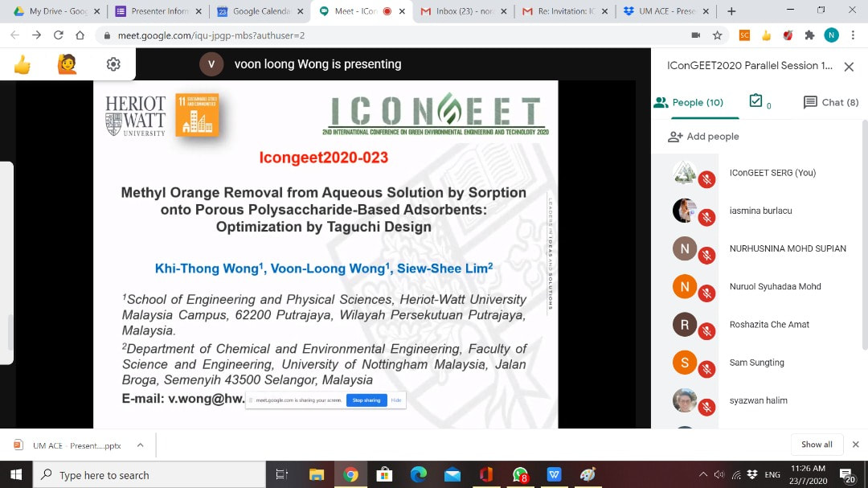
Task: Expand download options for UM ACE pptx
Action: click(140, 445)
